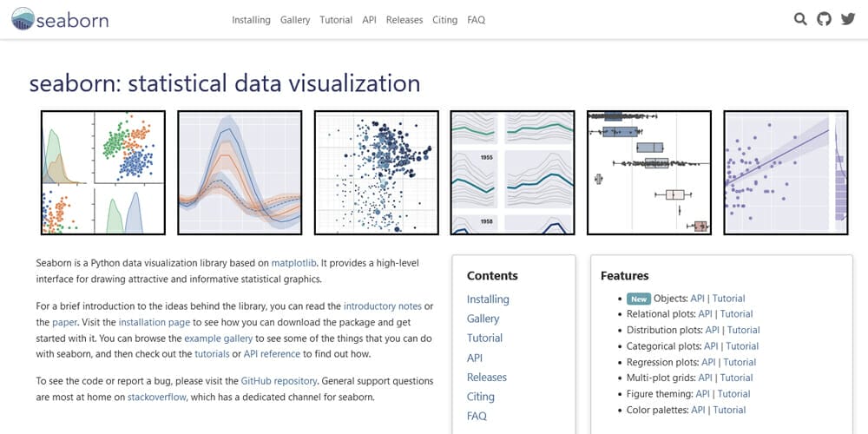Open the regression plot thumbnail
Viewport: 868px width, 434px height.
coord(786,173)
